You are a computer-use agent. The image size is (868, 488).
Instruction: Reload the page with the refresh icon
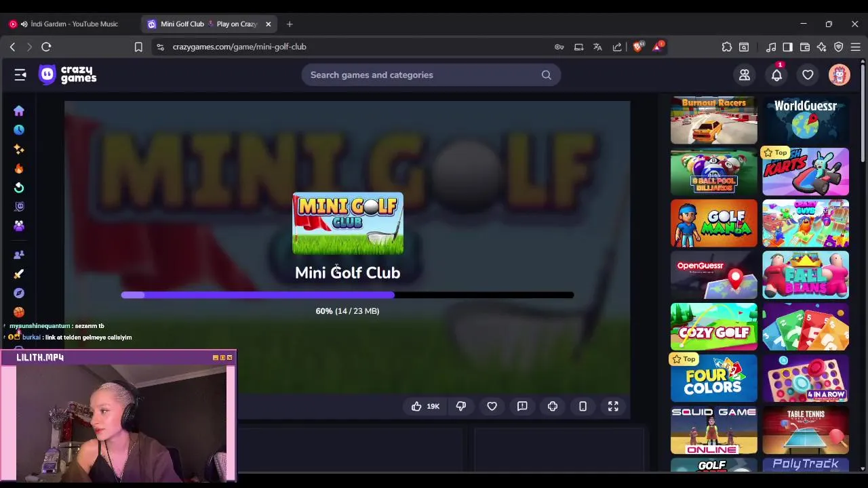(46, 47)
